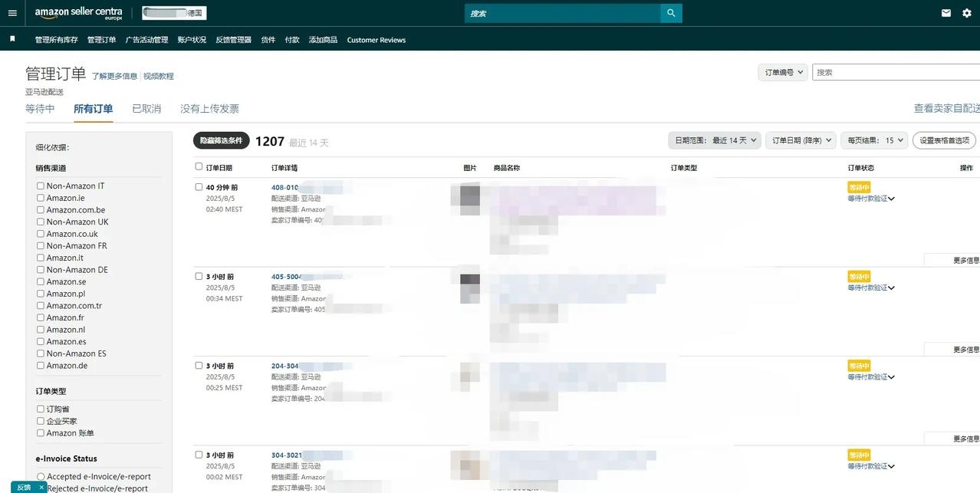Check the Amazon.fr channel
Screen dimensions: 980x493
tap(41, 317)
